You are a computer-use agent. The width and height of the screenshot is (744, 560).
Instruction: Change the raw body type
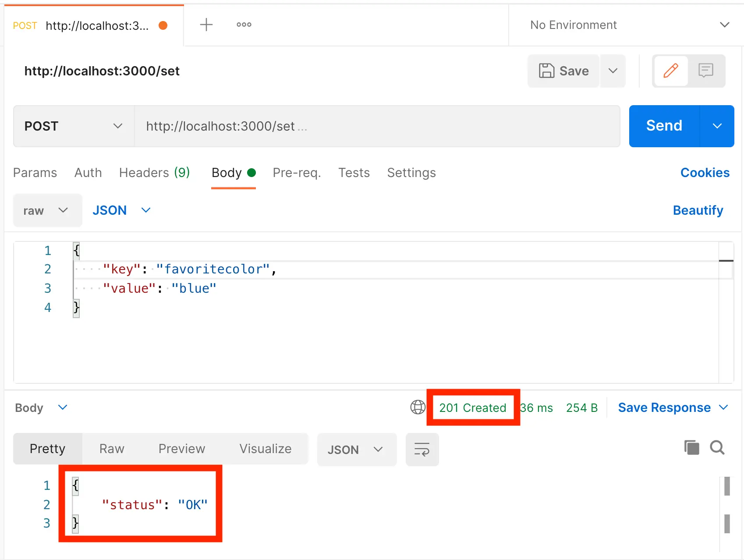tap(47, 210)
